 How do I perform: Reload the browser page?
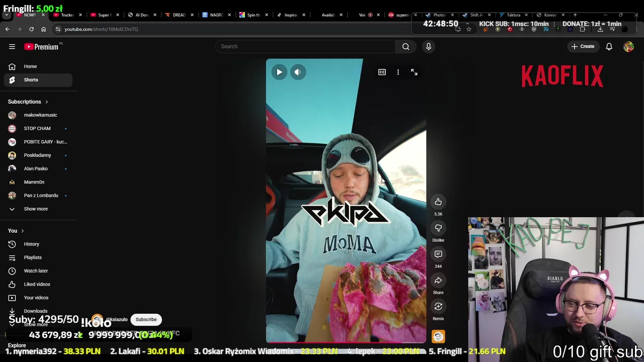(31, 29)
